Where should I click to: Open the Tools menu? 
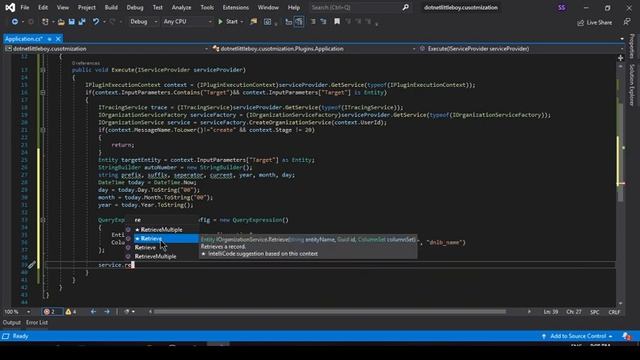pyautogui.click(x=207, y=7)
